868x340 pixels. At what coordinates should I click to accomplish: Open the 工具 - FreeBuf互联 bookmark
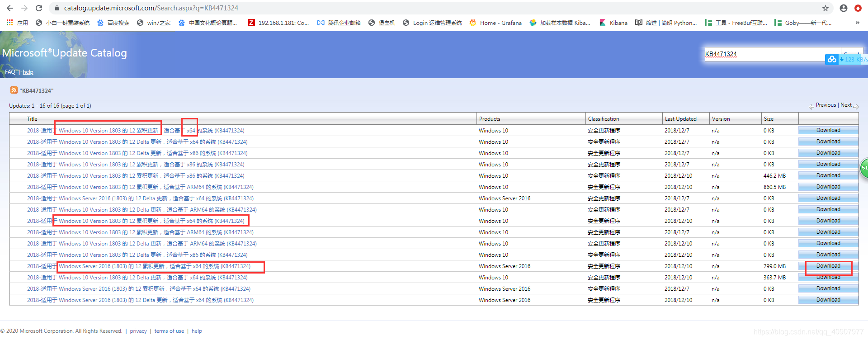(736, 23)
